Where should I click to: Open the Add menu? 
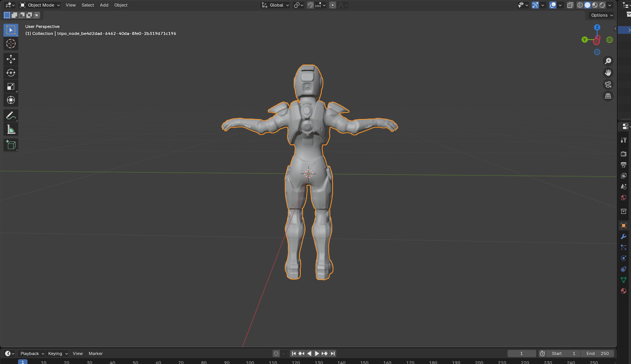[104, 5]
